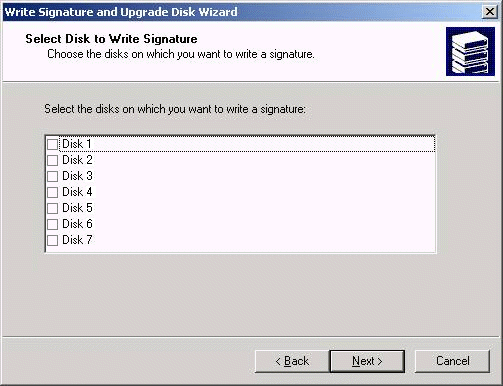This screenshot has width=503, height=386.
Task: Go back with the Back button
Action: [x=292, y=361]
